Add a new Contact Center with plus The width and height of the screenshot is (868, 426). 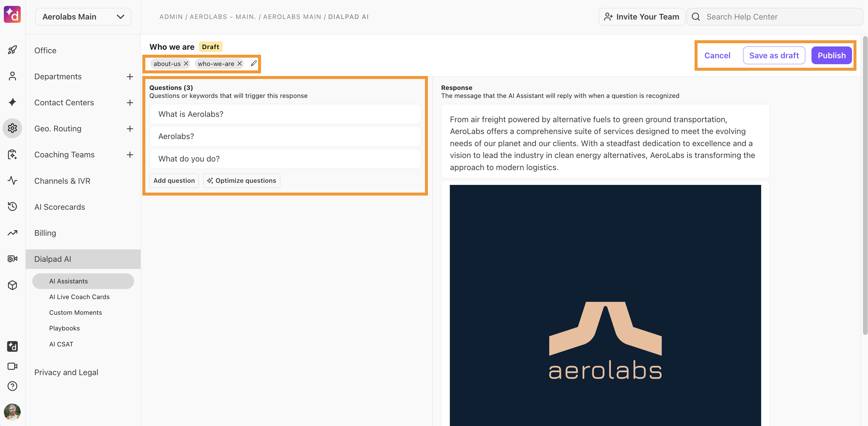click(130, 102)
